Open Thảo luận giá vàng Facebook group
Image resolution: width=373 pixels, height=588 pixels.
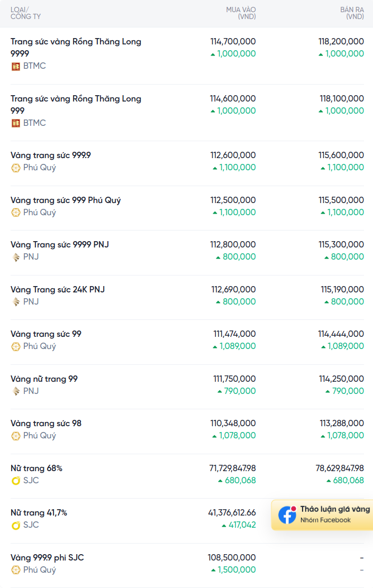pyautogui.click(x=322, y=515)
